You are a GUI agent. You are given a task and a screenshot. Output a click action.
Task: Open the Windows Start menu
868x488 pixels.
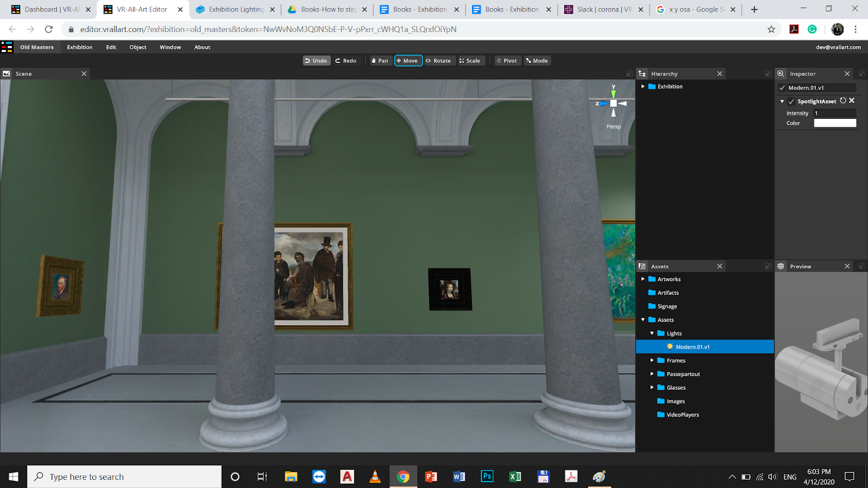coord(14,477)
